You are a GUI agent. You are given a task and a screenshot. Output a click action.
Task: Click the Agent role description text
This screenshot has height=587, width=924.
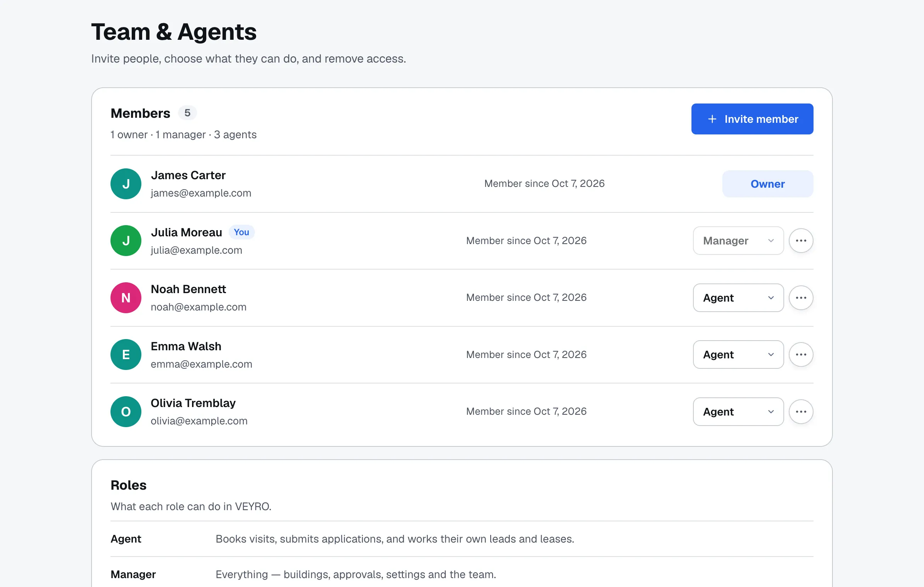[x=395, y=539]
